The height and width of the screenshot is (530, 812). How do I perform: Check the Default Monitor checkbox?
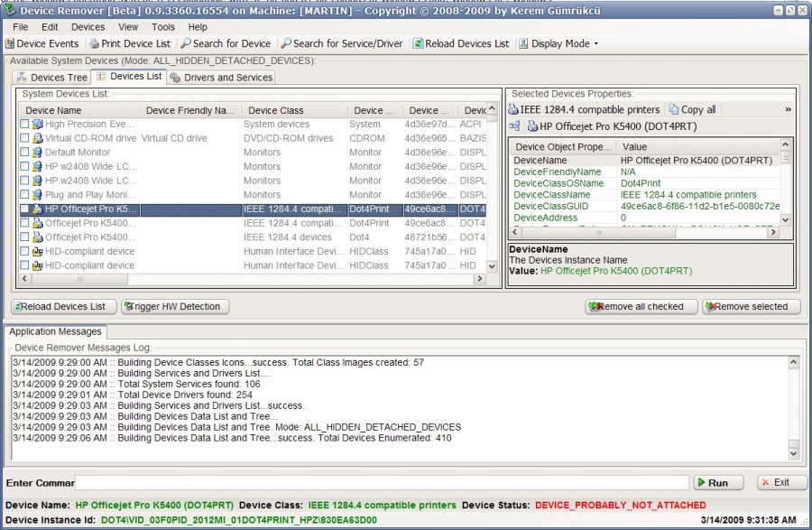(x=25, y=152)
